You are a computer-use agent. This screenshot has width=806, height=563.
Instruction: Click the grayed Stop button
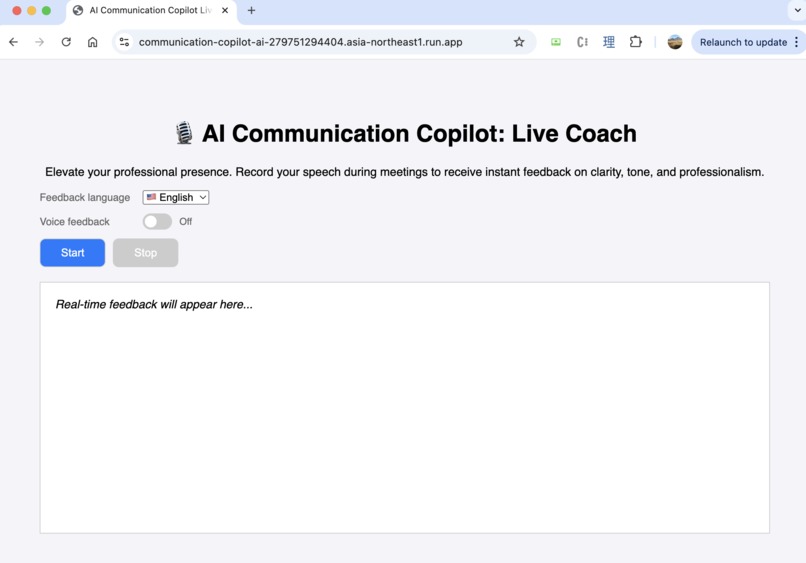coord(145,252)
